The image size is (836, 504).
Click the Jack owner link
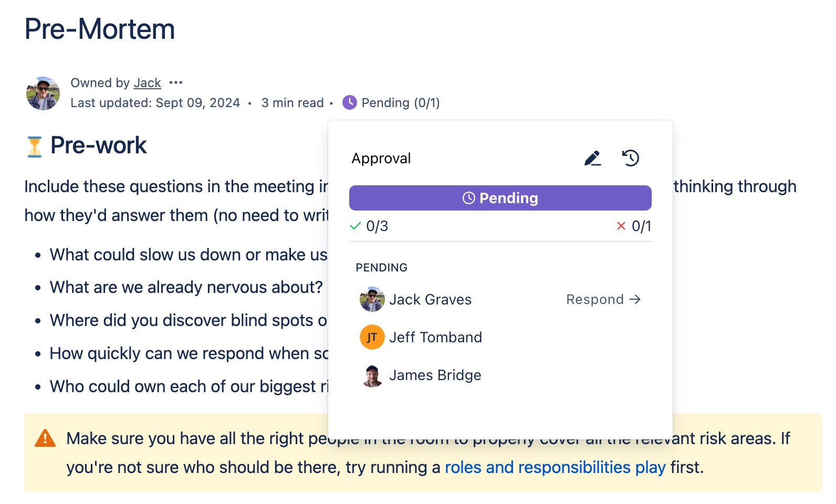(147, 83)
